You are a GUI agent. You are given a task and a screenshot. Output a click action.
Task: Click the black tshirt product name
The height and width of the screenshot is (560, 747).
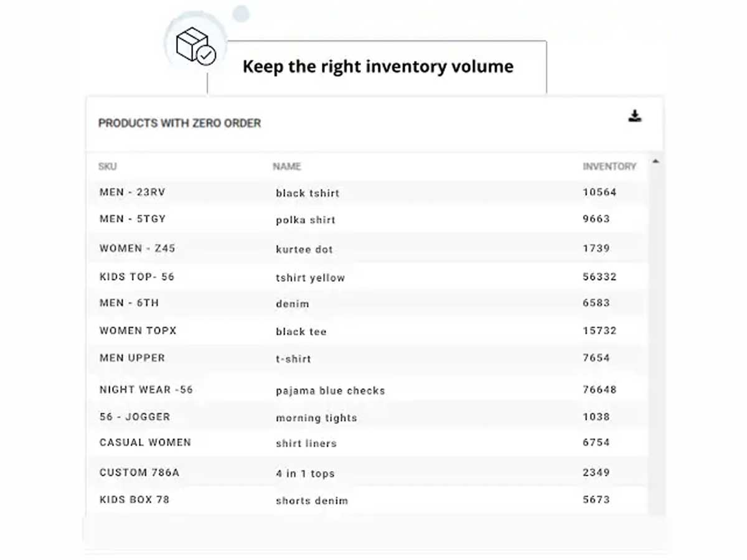[308, 193]
